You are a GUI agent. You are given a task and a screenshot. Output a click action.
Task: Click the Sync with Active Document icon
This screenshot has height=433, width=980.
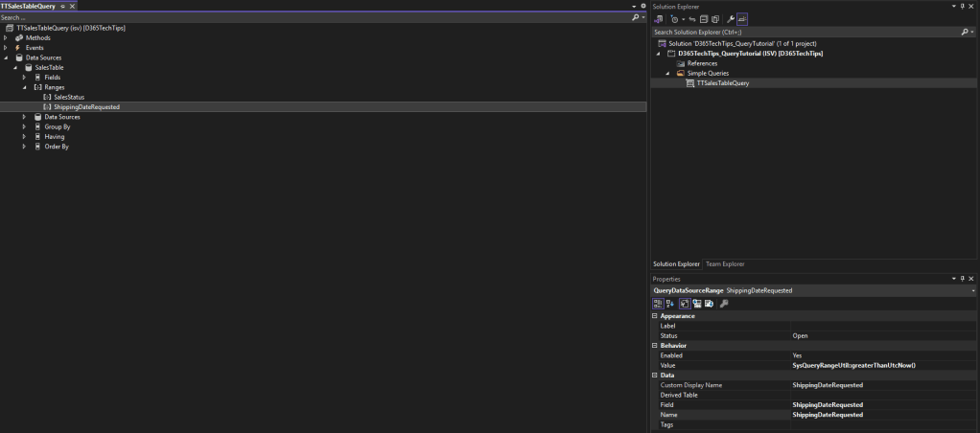coord(691,19)
